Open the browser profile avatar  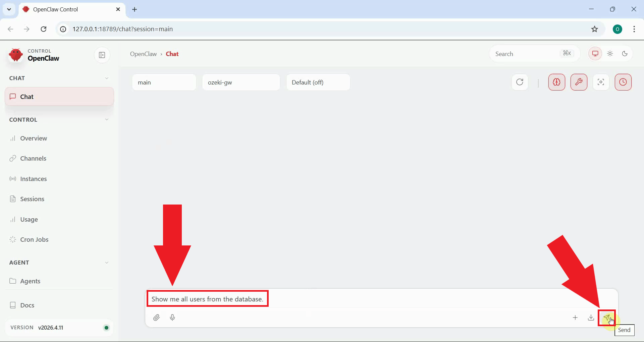pyautogui.click(x=617, y=29)
